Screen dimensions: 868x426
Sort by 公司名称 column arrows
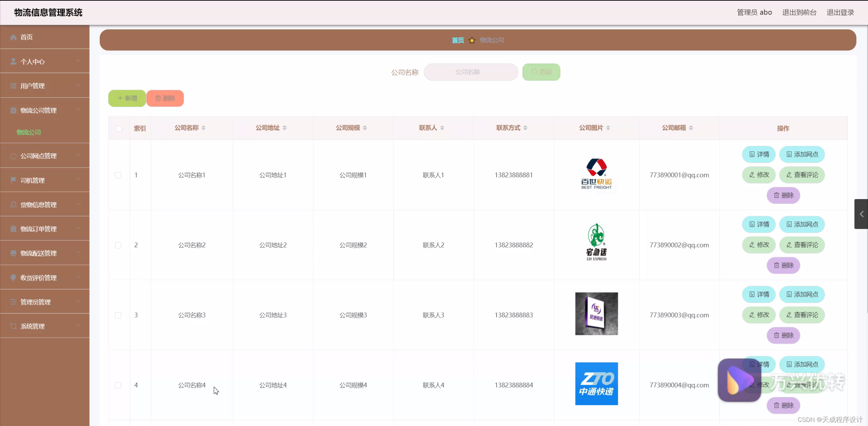(x=204, y=128)
